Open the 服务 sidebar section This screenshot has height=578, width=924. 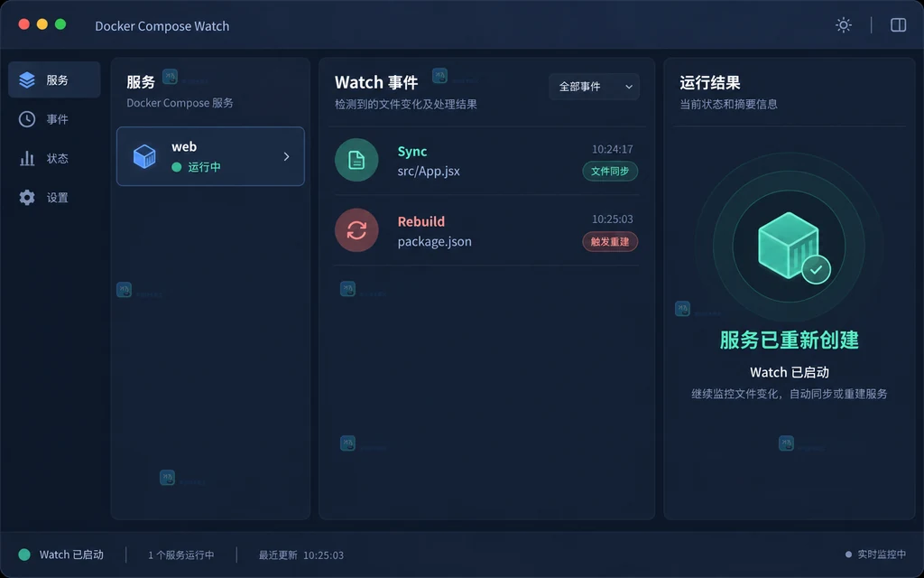[x=54, y=79]
